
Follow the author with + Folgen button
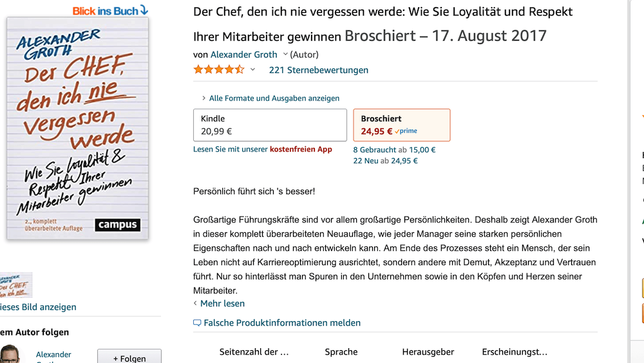(129, 358)
